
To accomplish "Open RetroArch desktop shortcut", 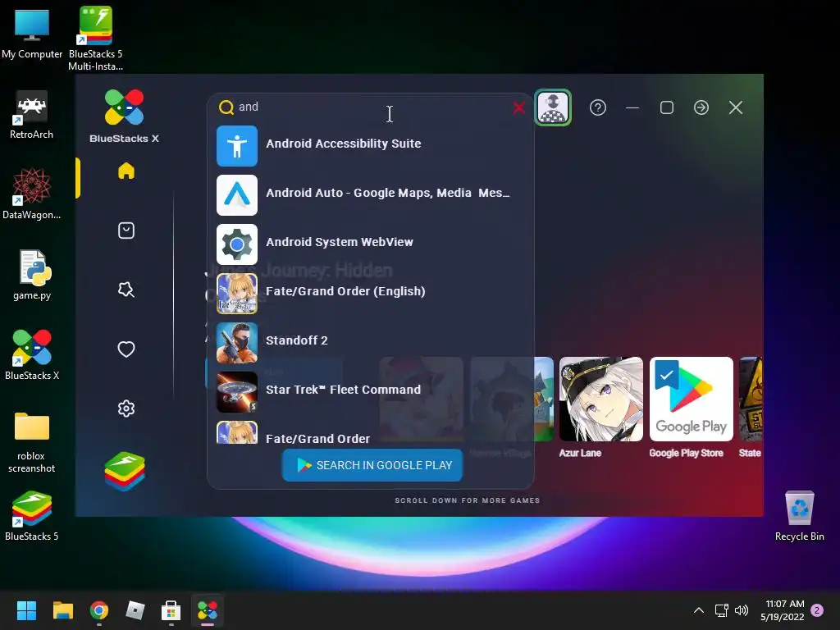I will (x=32, y=115).
